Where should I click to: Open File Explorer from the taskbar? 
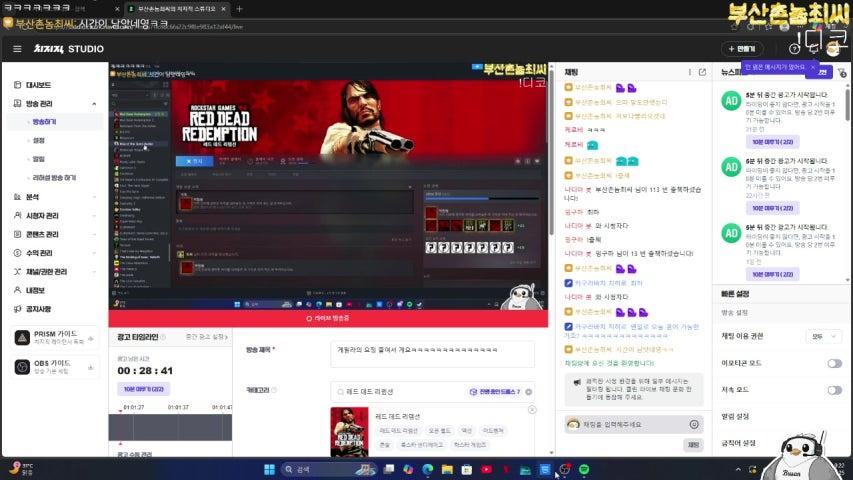pyautogui.click(x=447, y=469)
